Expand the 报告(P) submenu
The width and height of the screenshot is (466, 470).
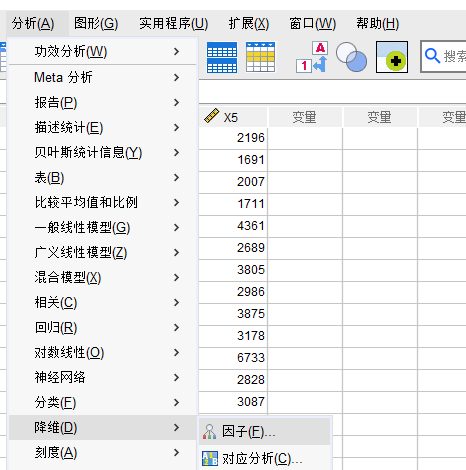tap(102, 102)
